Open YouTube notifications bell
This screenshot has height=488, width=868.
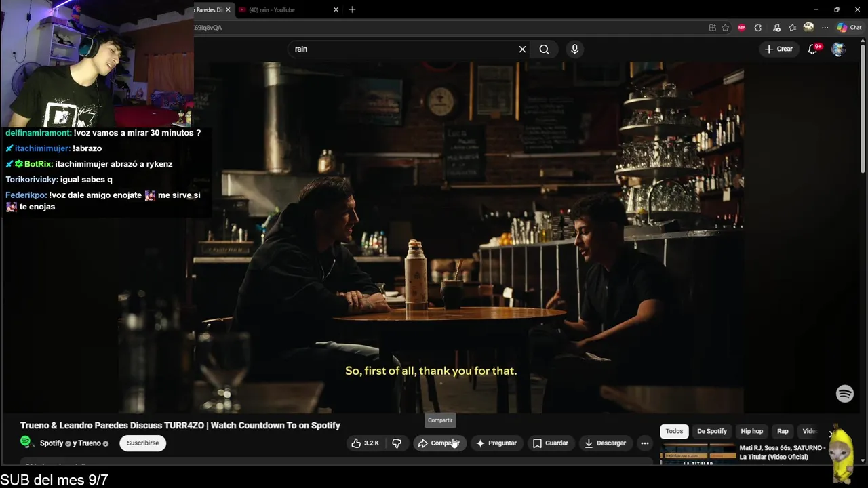(813, 49)
